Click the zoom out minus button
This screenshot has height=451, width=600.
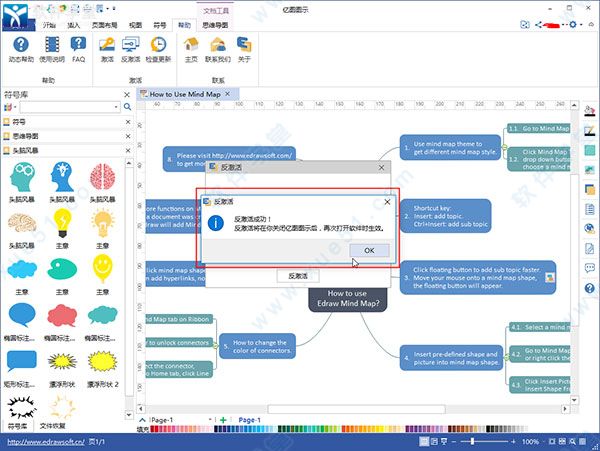(x=454, y=441)
